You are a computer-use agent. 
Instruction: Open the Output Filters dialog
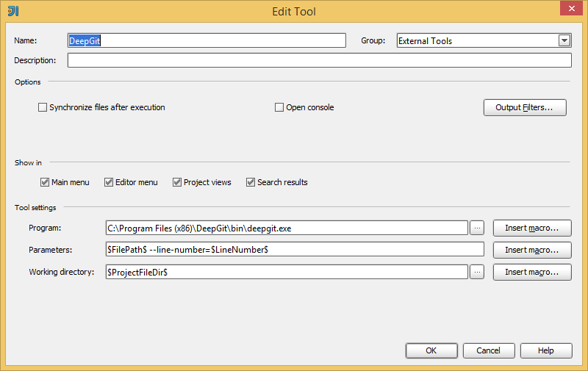[525, 108]
